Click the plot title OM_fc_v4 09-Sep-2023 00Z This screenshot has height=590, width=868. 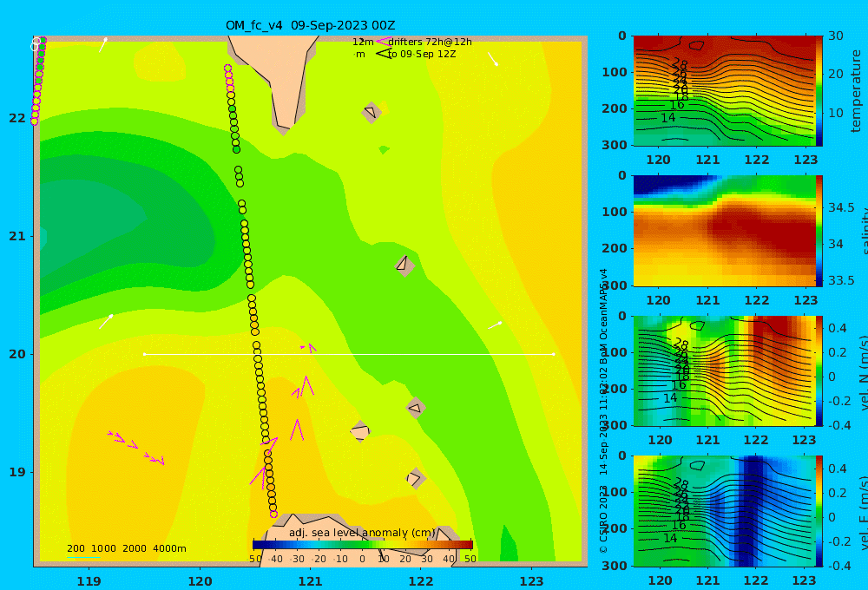coord(310,25)
